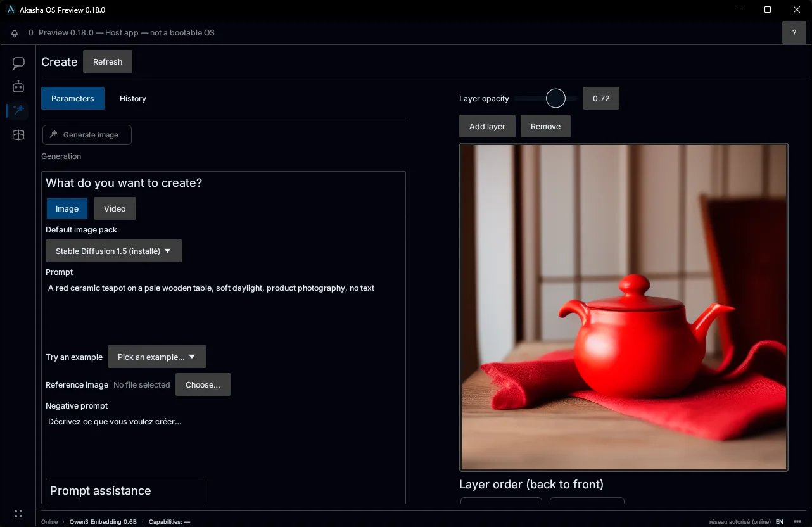The width and height of the screenshot is (812, 527).
Task: Click the Qwen3 Embedding 0.6B status entry
Action: pyautogui.click(x=103, y=522)
